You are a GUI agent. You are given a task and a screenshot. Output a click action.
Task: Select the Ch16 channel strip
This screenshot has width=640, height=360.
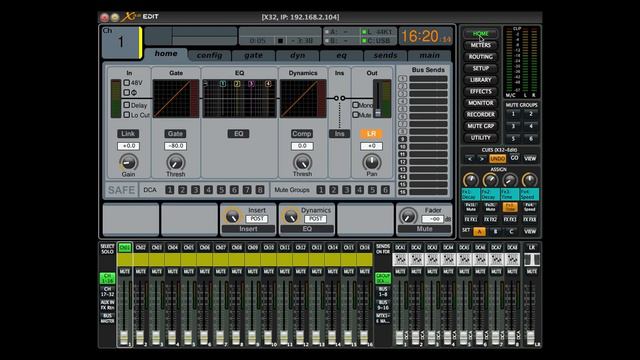[364, 247]
